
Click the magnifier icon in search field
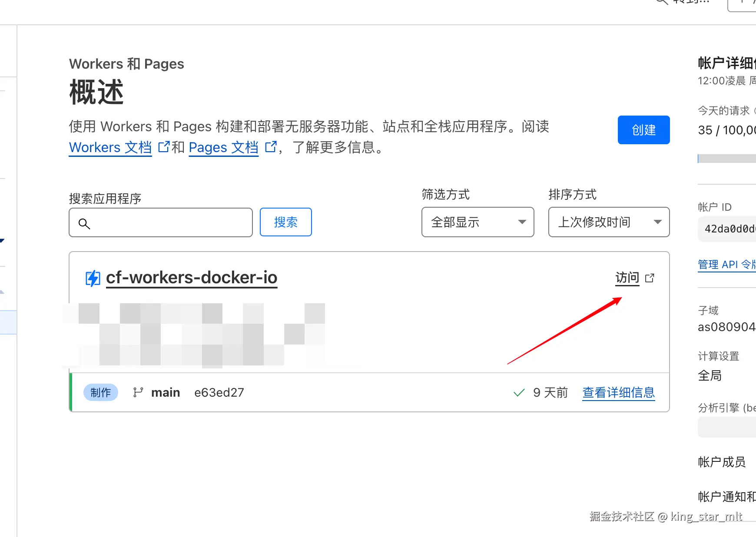point(84,223)
